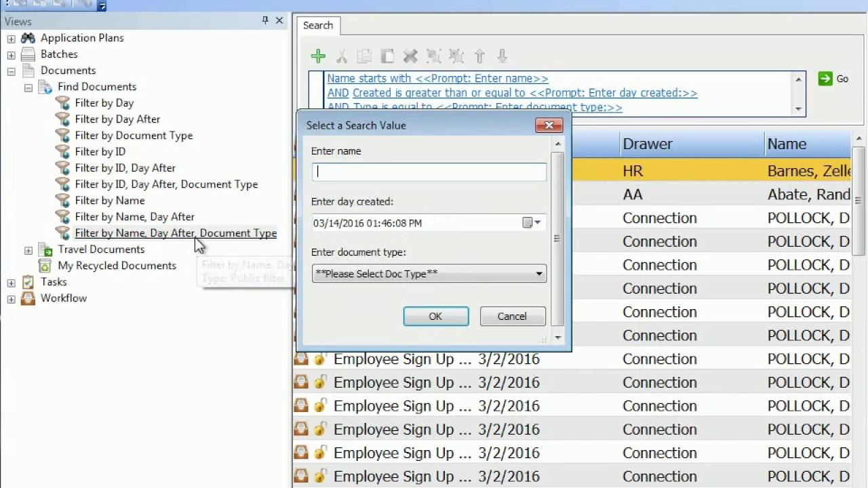Click the Workflow icon in Views
This screenshot has height=488, width=868.
28,298
